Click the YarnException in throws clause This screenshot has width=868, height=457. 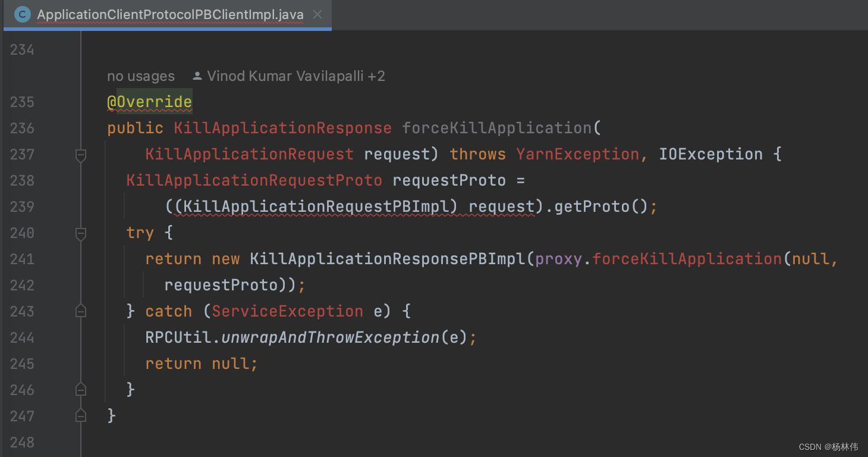(578, 154)
